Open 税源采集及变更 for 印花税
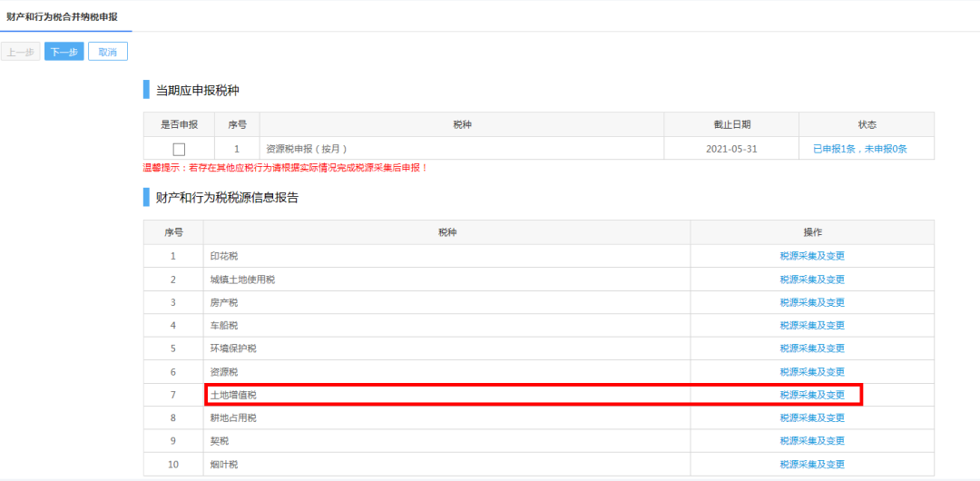This screenshot has width=980, height=481. [x=812, y=256]
